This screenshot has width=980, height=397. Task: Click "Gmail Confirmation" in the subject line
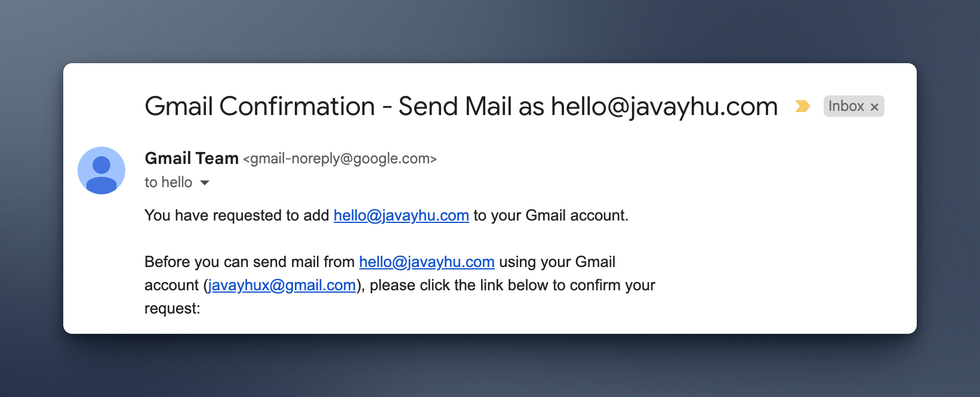[260, 107]
